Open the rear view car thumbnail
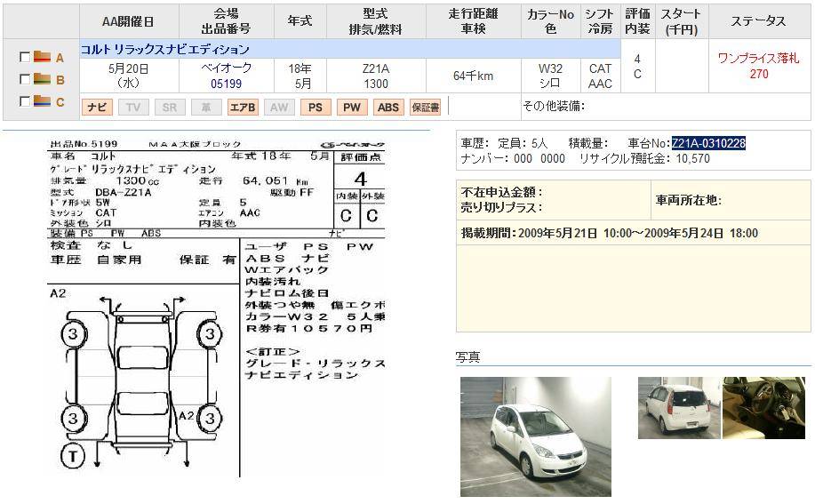The image size is (815, 504). tap(679, 408)
